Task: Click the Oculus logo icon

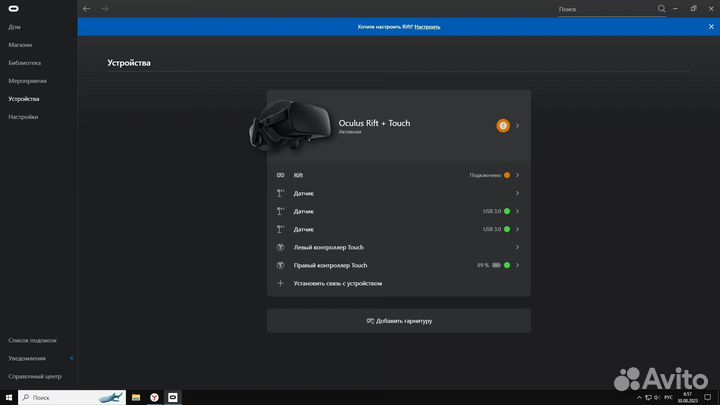Action: coord(14,9)
